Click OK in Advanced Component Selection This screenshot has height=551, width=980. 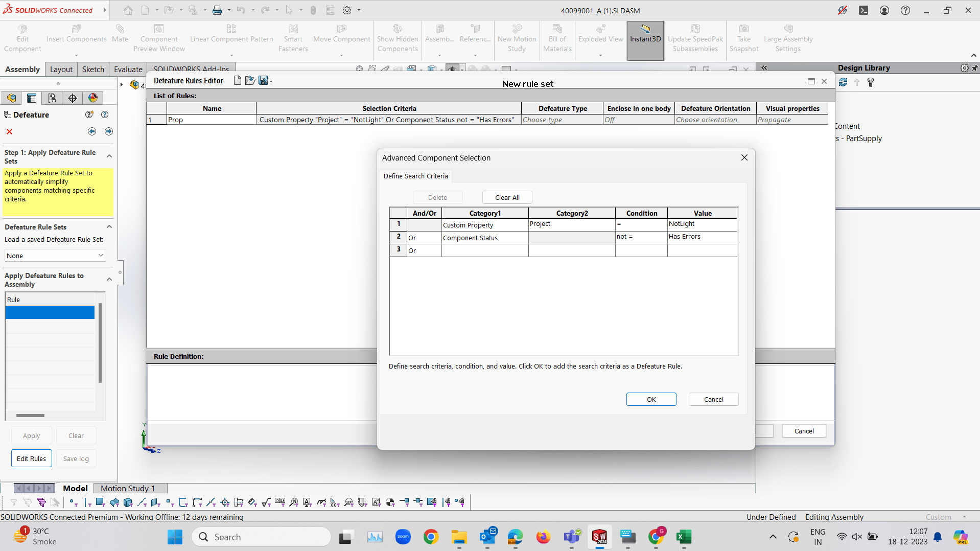pyautogui.click(x=651, y=399)
